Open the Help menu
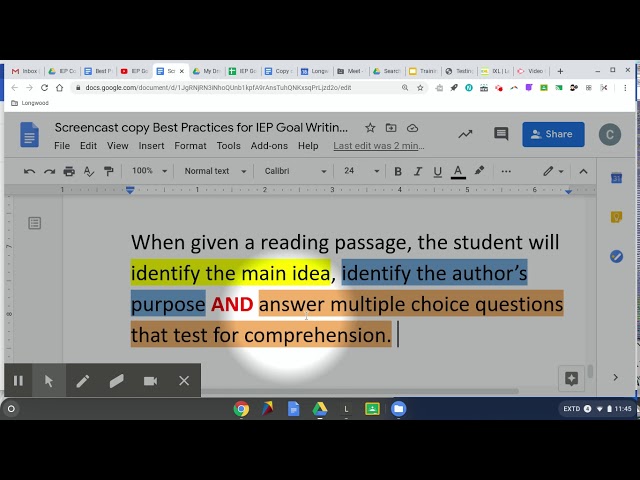The image size is (640, 480). click(x=308, y=146)
